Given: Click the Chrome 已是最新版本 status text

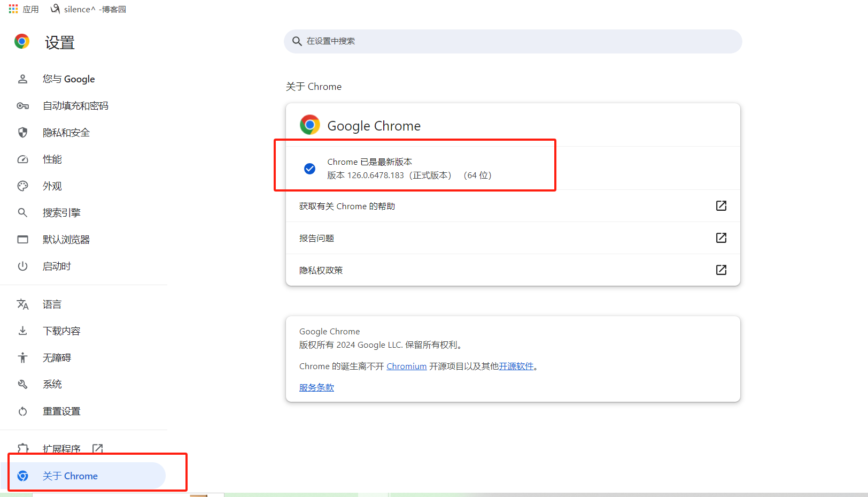Looking at the screenshot, I should point(370,162).
